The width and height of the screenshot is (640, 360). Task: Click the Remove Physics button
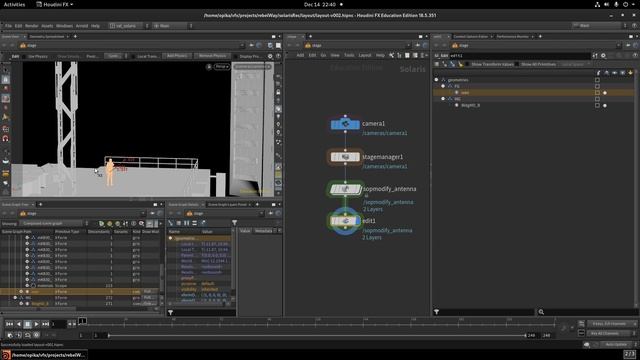pos(212,56)
